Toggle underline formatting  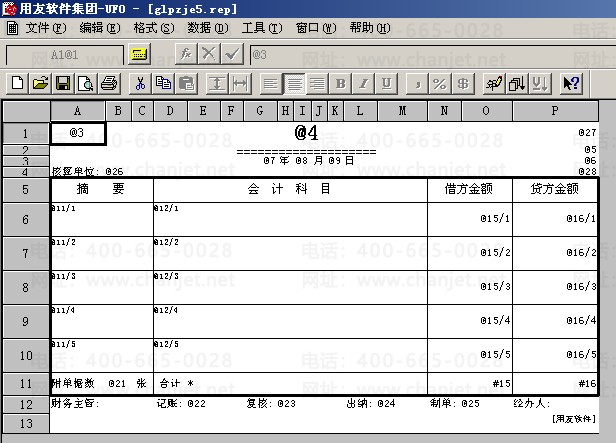pyautogui.click(x=386, y=83)
